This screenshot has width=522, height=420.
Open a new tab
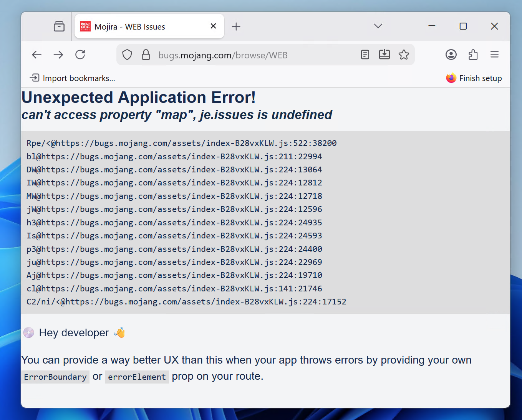pyautogui.click(x=236, y=26)
